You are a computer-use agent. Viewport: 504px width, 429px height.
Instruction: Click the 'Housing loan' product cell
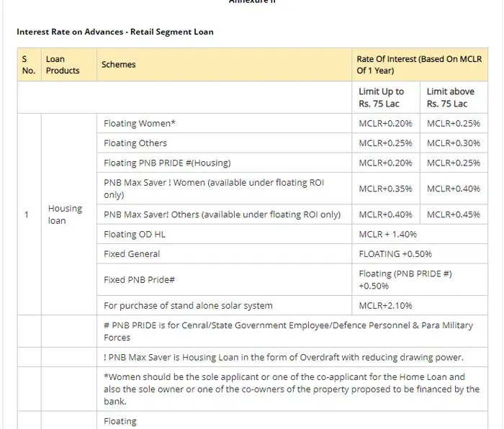(x=65, y=214)
